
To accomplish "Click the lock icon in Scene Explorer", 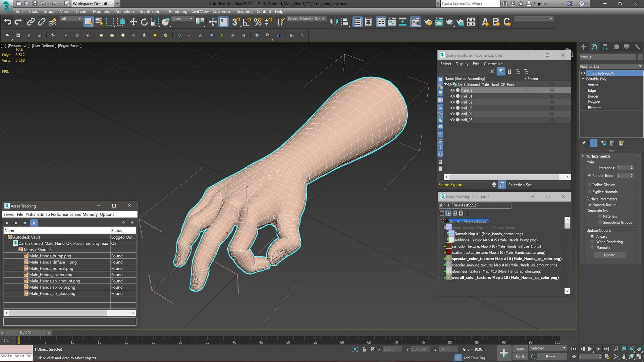I will 509,71.
